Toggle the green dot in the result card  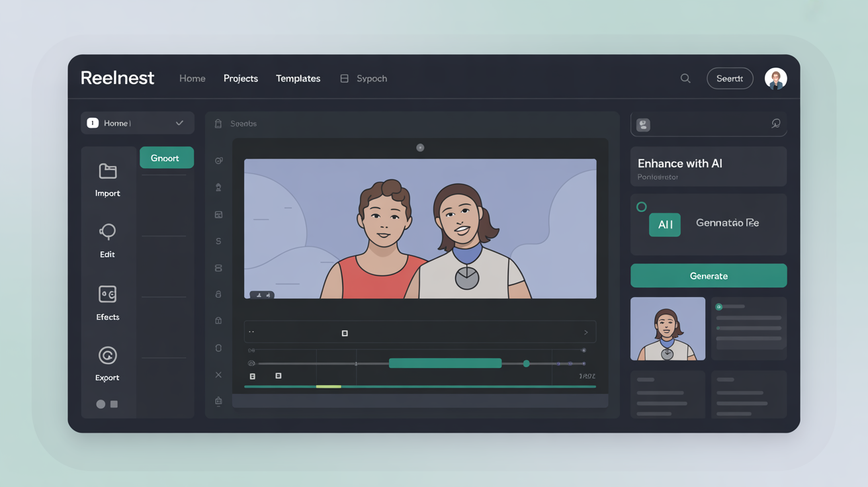click(x=719, y=307)
